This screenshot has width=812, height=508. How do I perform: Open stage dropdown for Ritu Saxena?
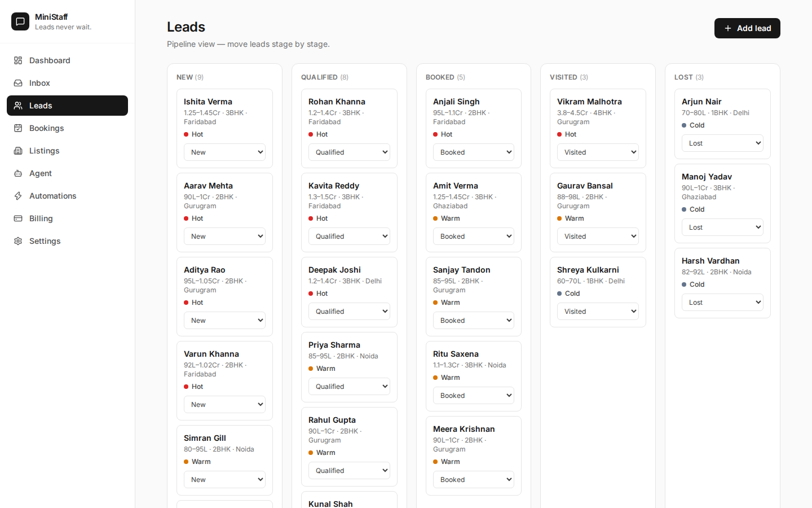pyautogui.click(x=474, y=396)
